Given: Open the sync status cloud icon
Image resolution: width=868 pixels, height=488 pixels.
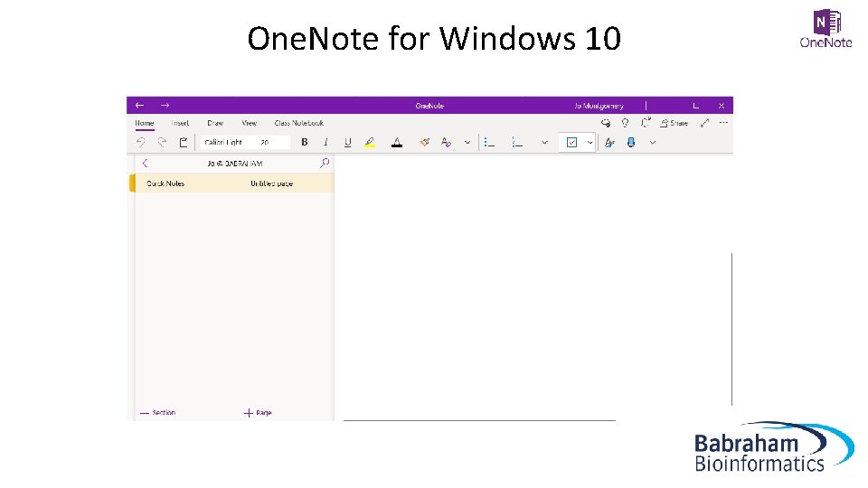Looking at the screenshot, I should coord(606,123).
